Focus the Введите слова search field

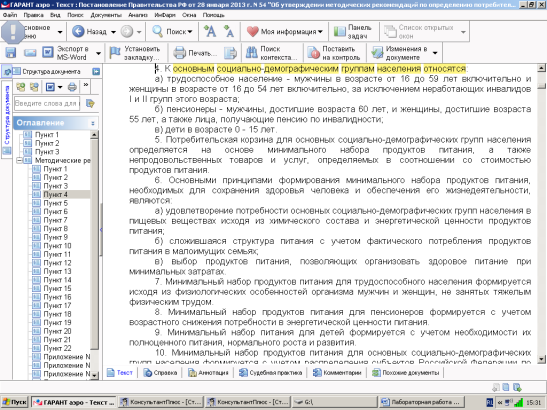pos(47,104)
